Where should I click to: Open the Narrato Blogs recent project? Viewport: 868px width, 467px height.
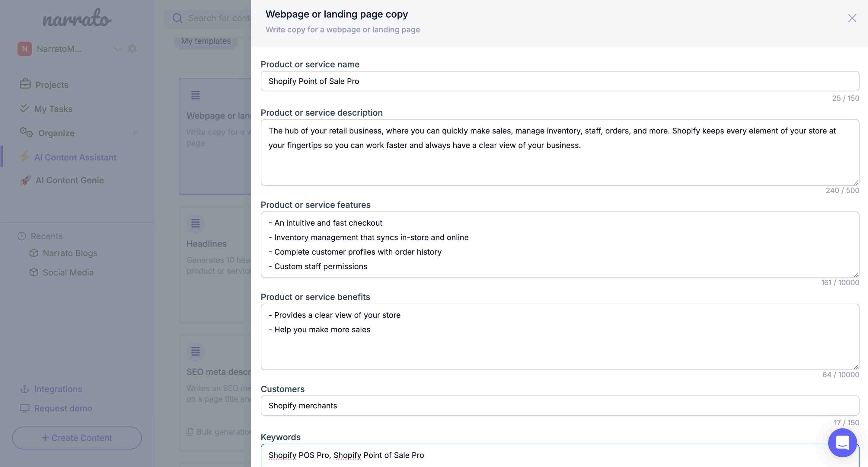coord(70,253)
